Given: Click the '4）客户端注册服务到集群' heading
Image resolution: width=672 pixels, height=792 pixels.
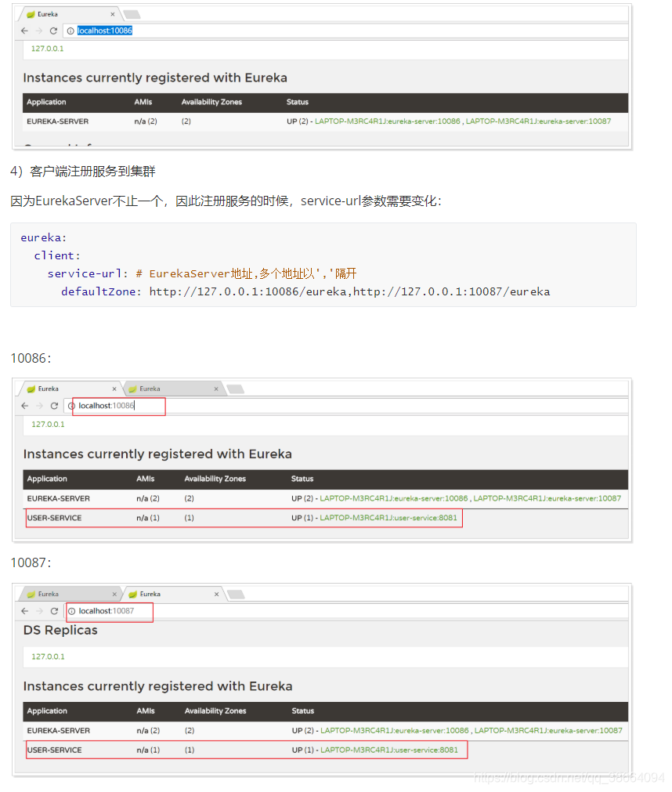Looking at the screenshot, I should [x=83, y=172].
